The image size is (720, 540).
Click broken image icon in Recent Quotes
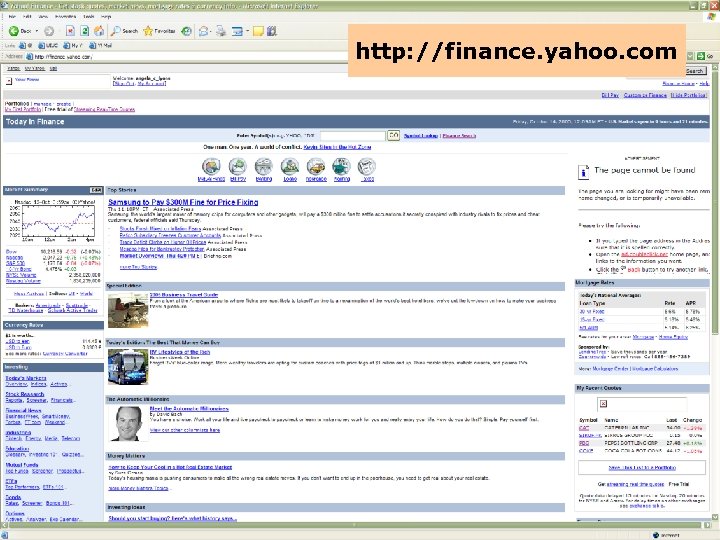603,404
